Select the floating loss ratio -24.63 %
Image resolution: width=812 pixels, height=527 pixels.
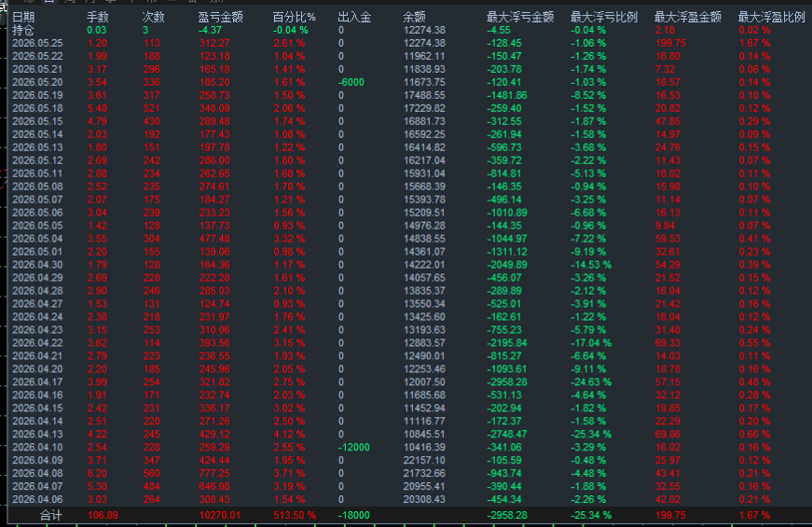[591, 381]
